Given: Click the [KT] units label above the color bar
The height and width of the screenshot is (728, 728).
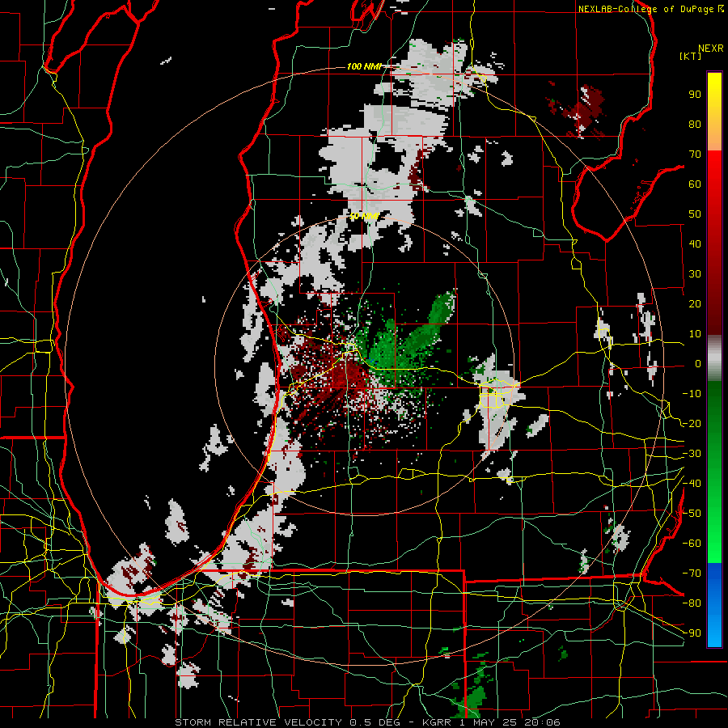Looking at the screenshot, I should (x=690, y=56).
